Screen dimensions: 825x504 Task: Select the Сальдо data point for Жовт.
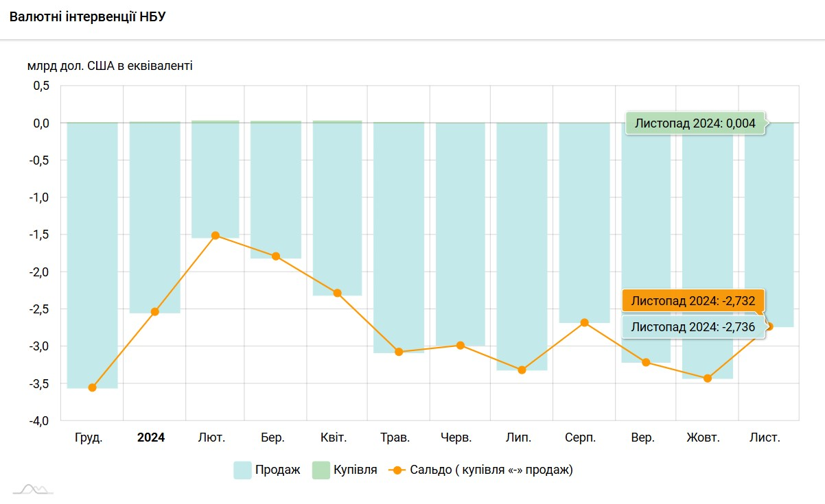[708, 378]
